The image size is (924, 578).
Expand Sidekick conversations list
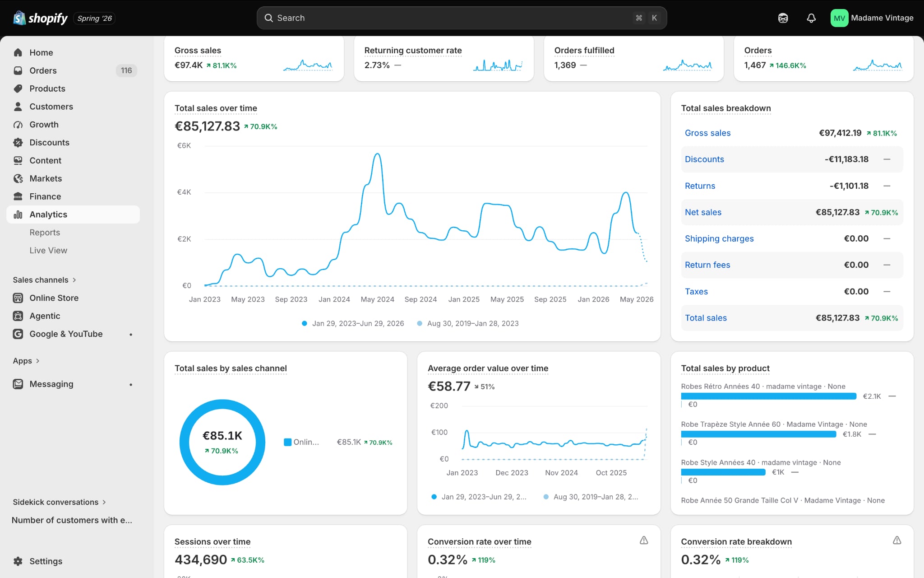coord(60,502)
